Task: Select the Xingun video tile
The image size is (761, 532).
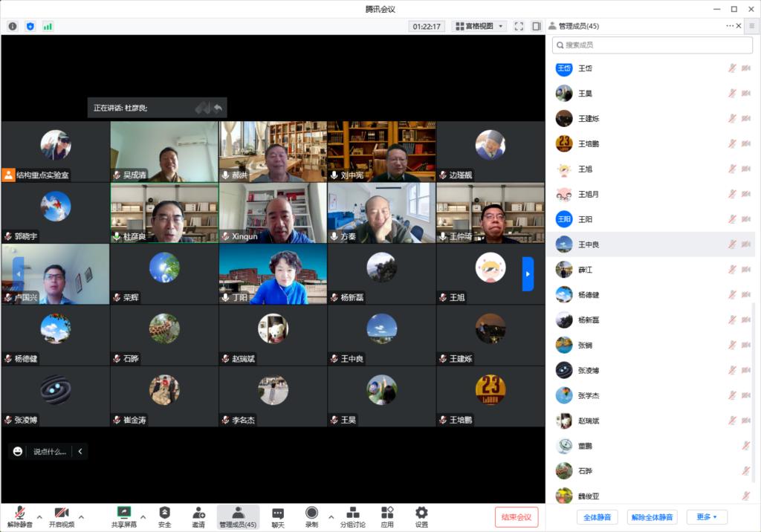Action: click(x=273, y=213)
